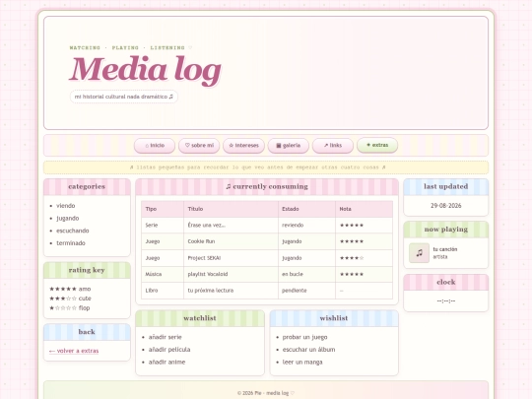Click the footer 2026 Pie media log text
The width and height of the screenshot is (532, 399).
click(x=266, y=393)
